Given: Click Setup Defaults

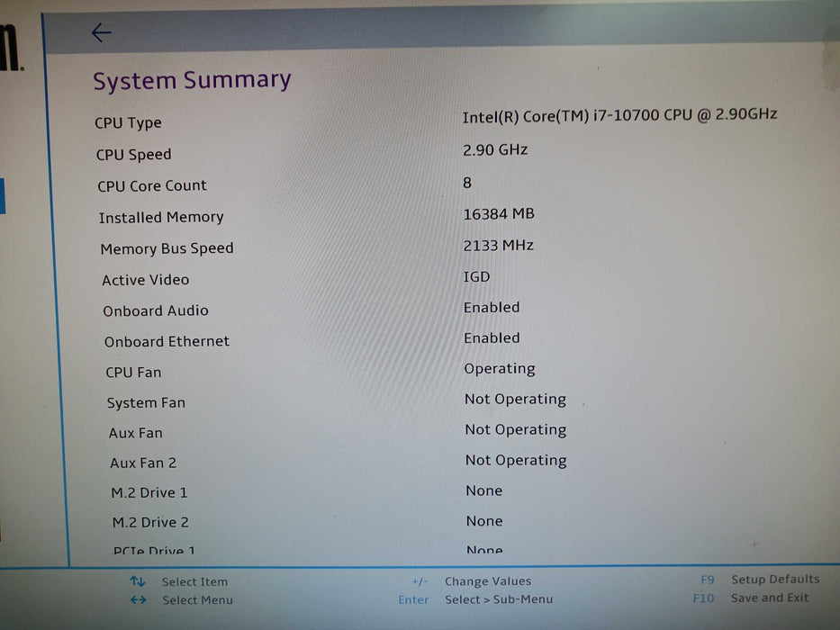Looking at the screenshot, I should tap(775, 579).
